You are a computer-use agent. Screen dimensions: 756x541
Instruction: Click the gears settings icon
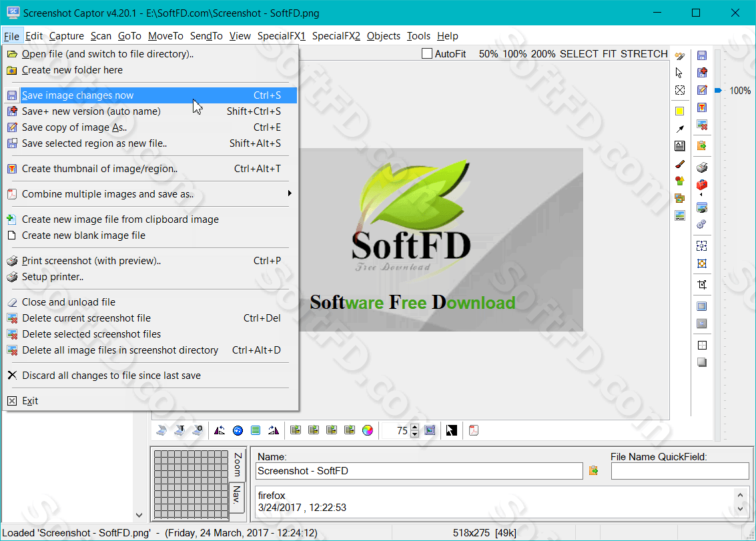(702, 224)
